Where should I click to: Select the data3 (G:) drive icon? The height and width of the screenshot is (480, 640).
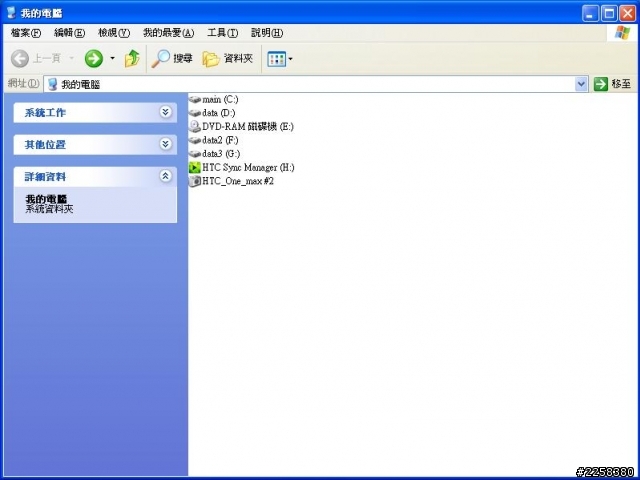(195, 154)
